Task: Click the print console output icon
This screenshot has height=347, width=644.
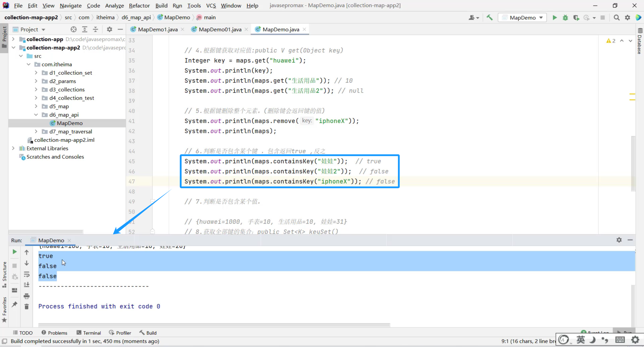Action: click(26, 296)
